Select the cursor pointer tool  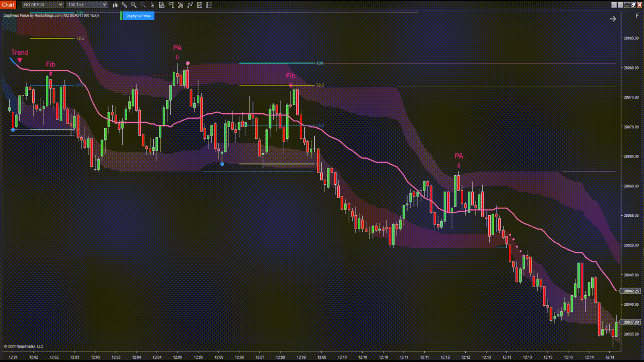pos(152,5)
